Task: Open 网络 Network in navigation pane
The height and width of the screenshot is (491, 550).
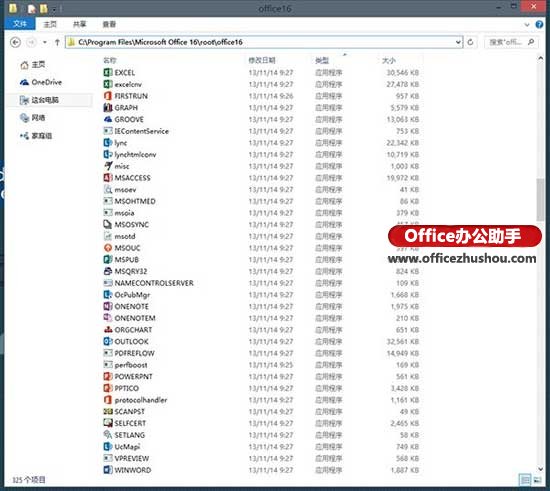Action: coord(33,117)
